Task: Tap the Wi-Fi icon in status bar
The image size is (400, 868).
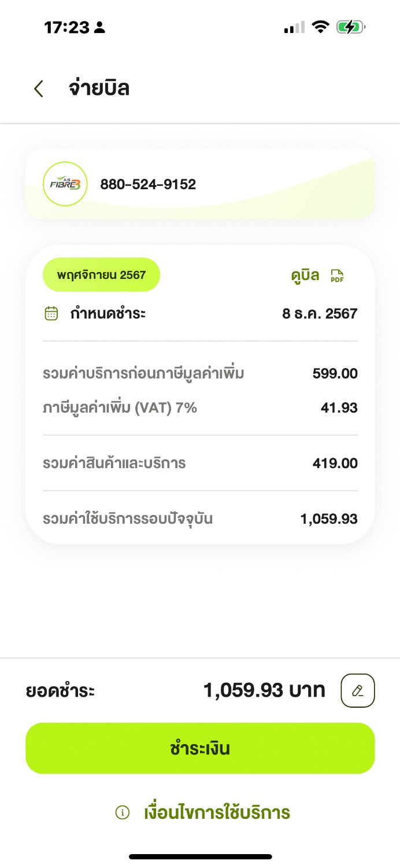Action: tap(319, 27)
